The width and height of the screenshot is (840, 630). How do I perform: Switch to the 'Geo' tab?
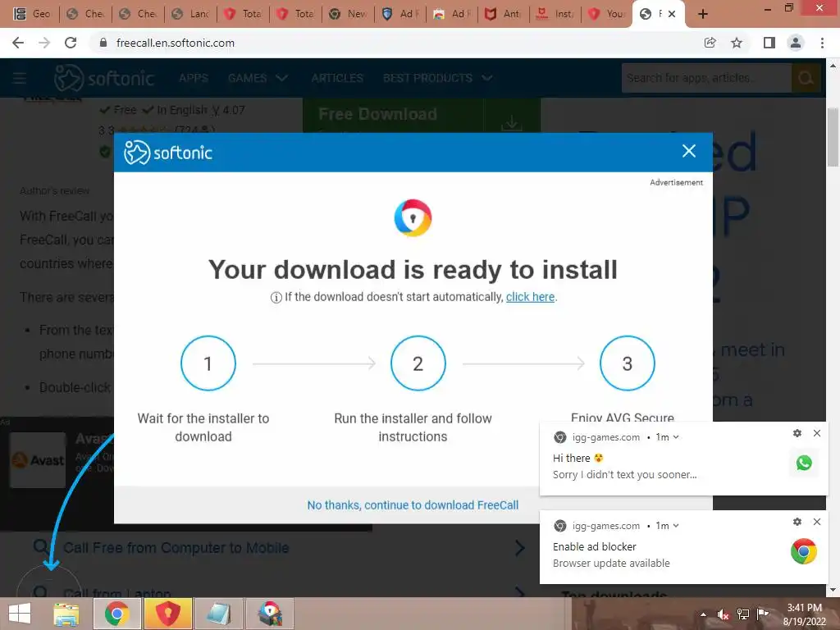pyautogui.click(x=32, y=14)
